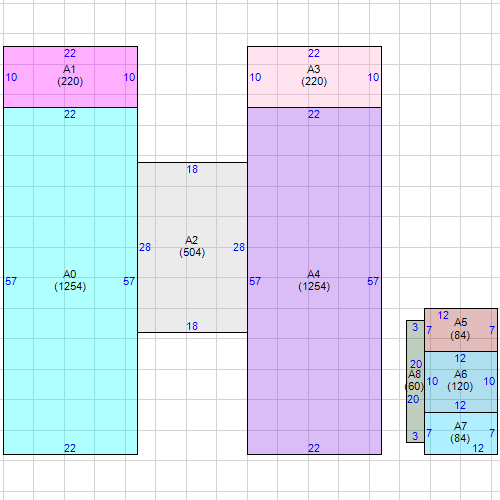500x500 pixels.
Task: Click the 'A8 (60)' area label
Action: (415, 380)
